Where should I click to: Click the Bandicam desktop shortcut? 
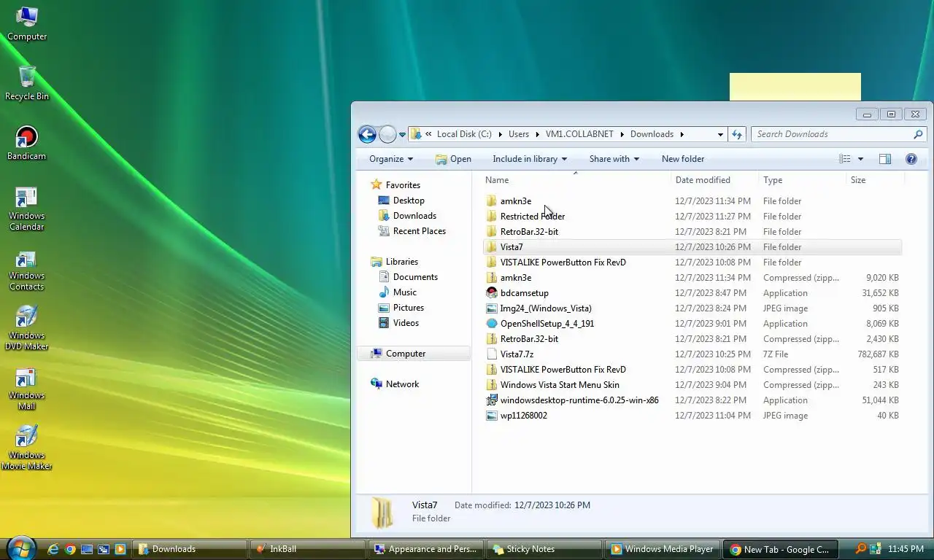click(x=26, y=143)
